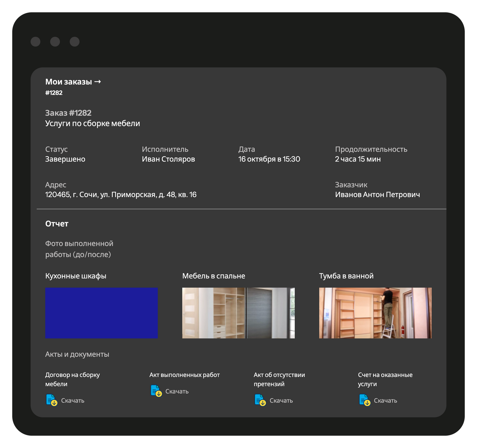Click the second window control dot
The image size is (477, 448).
pyautogui.click(x=55, y=42)
